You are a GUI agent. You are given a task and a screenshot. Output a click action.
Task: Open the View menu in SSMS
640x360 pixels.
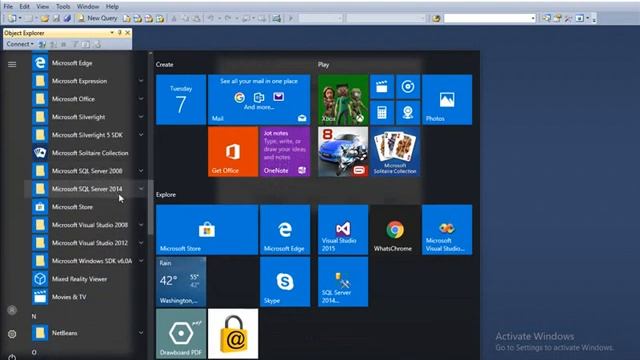[42, 7]
